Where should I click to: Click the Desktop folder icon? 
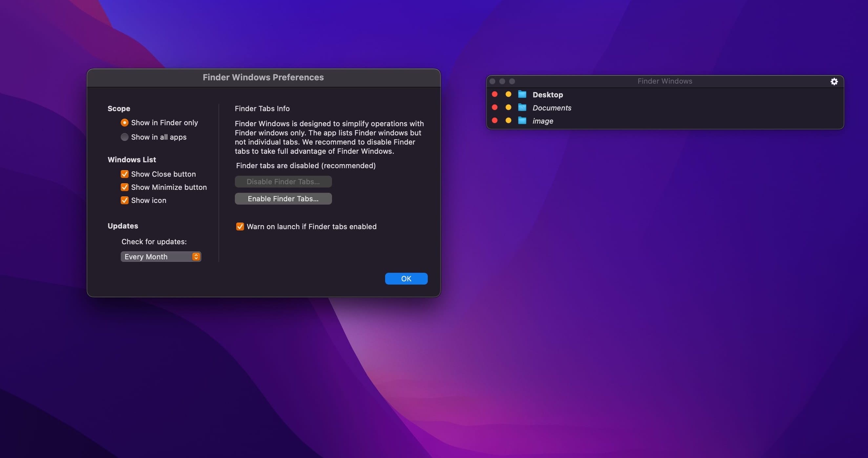pos(522,94)
